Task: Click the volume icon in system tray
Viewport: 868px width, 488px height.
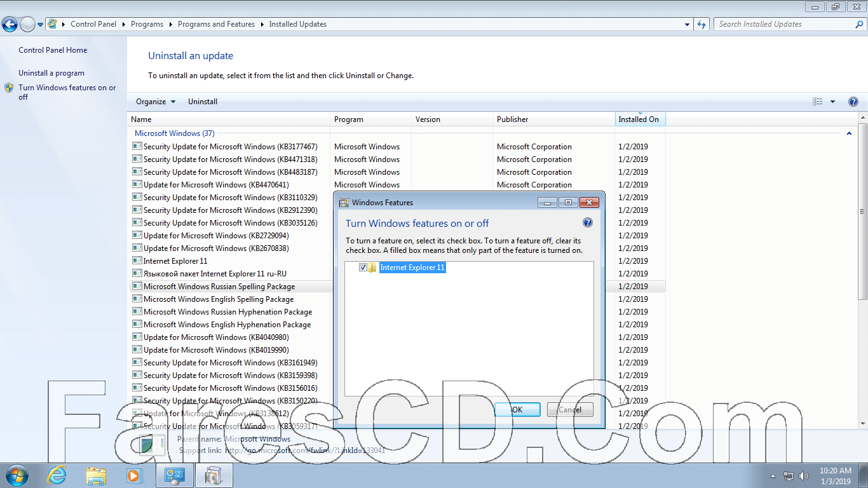Action: 804,475
